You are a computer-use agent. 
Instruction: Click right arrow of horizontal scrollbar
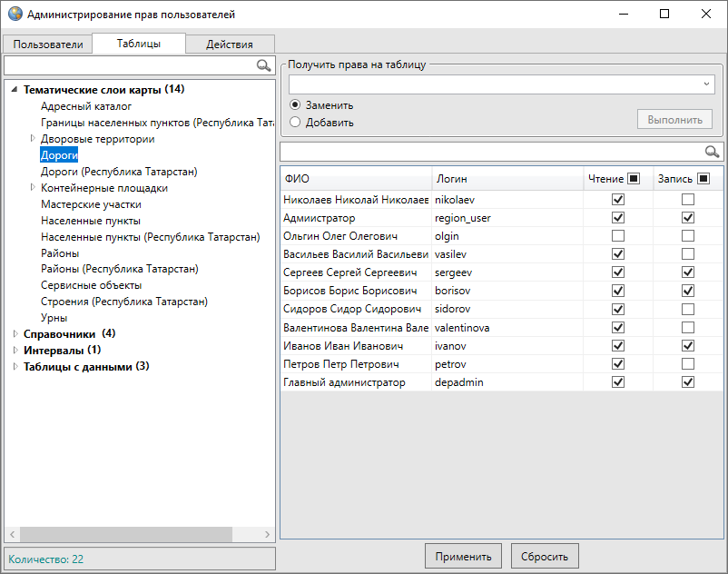pos(267,534)
